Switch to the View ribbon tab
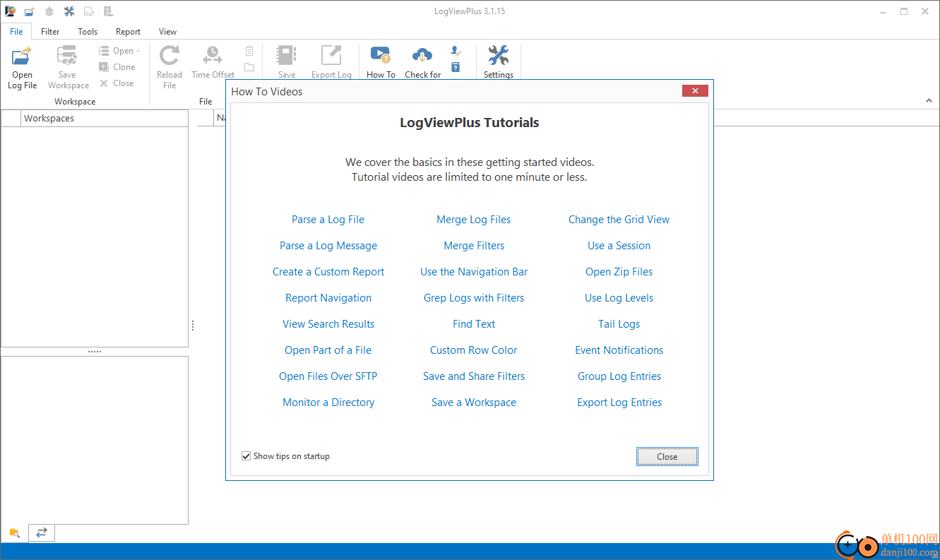This screenshot has height=560, width=940. (x=167, y=32)
